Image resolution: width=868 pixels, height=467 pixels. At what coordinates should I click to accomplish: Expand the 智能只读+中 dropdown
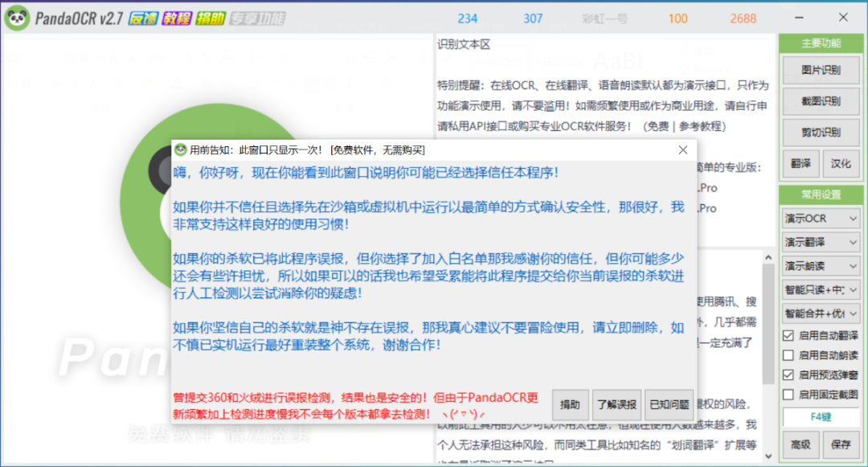(x=821, y=290)
